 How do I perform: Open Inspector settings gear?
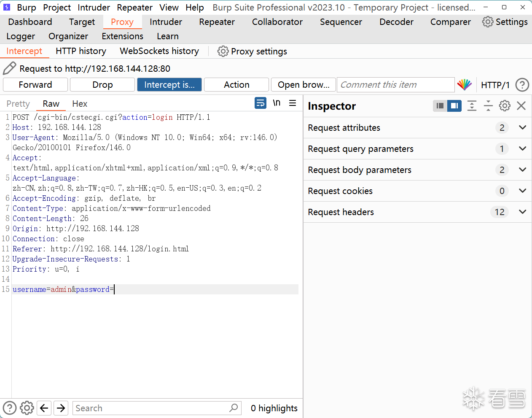pos(505,106)
